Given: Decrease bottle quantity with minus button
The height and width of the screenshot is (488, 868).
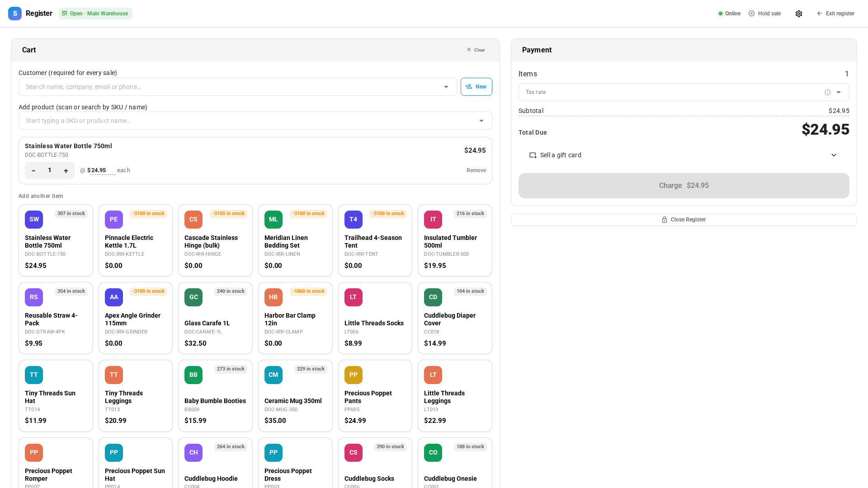Looking at the screenshot, I should (33, 170).
